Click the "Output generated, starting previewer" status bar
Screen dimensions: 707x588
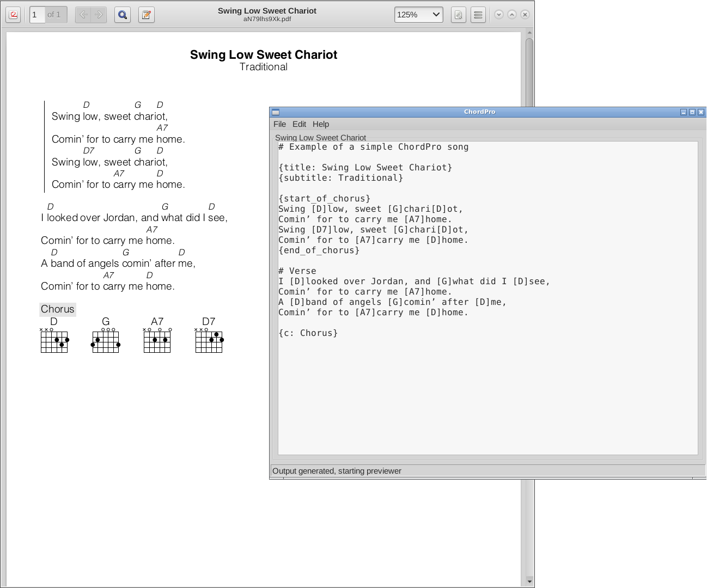[488, 471]
